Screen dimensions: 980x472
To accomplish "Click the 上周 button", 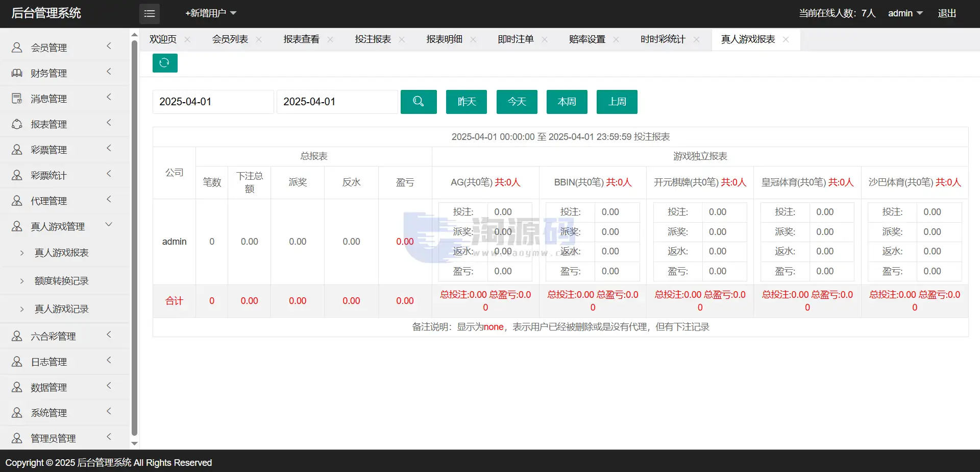I will (x=617, y=102).
